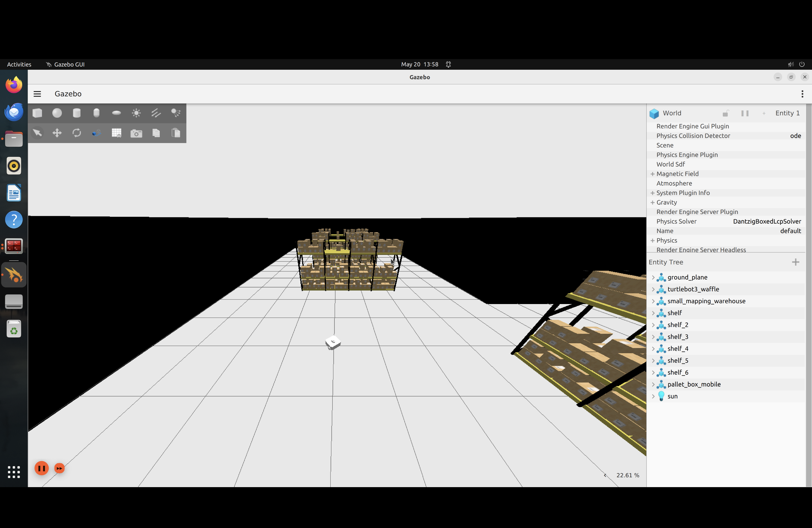The height and width of the screenshot is (528, 812).
Task: Open Firefox from the dock
Action: tap(14, 85)
